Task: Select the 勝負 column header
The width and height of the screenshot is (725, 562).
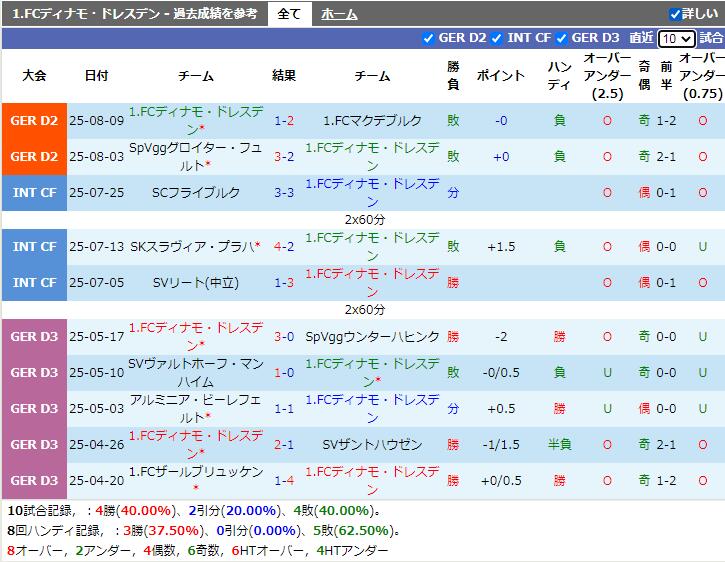Action: [453, 75]
